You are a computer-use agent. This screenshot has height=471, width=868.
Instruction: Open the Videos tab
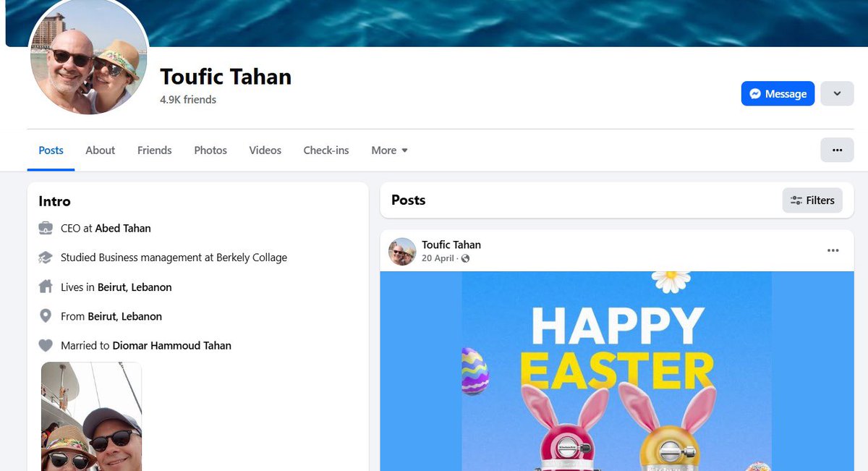[x=265, y=150]
